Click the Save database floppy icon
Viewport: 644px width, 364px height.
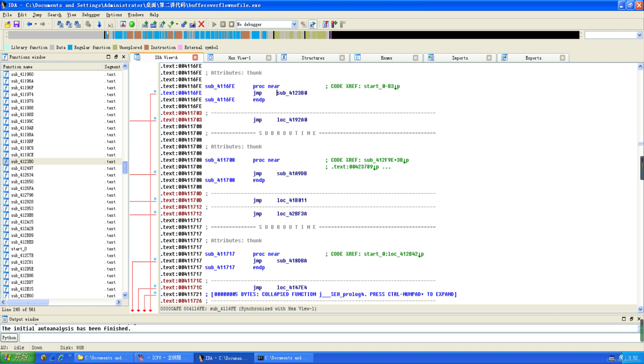tap(16, 24)
